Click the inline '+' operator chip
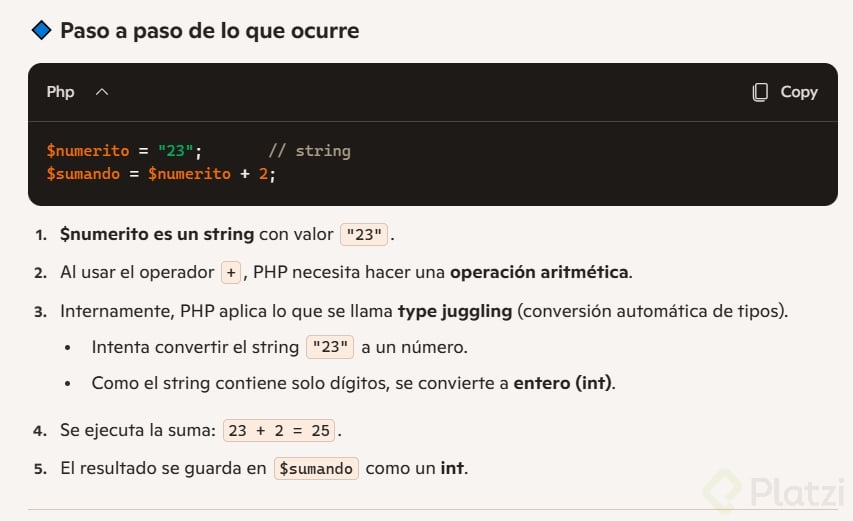The width and height of the screenshot is (853, 521). coord(232,272)
